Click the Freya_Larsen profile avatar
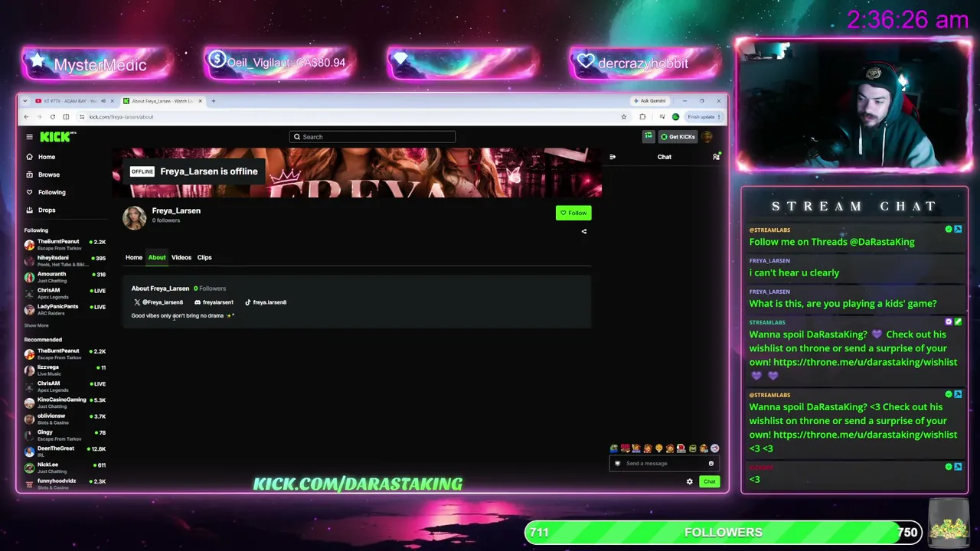980x551 pixels. [135, 217]
